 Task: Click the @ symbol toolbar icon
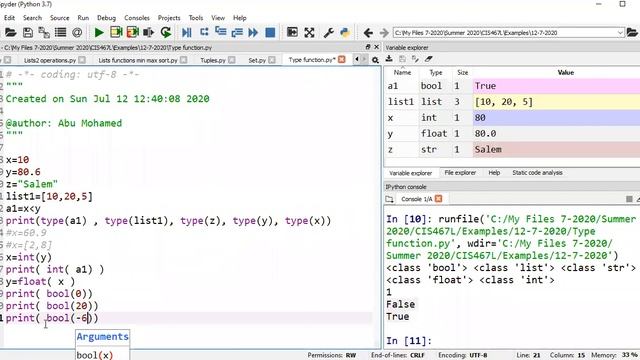[x=77, y=33]
